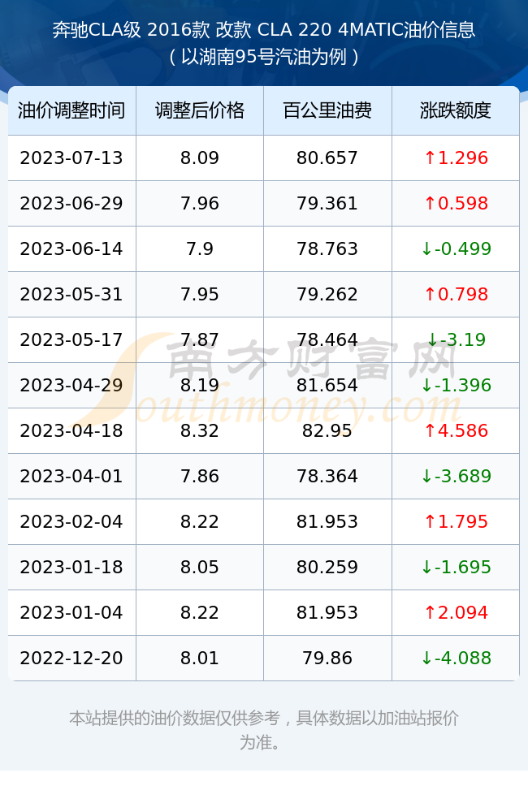Click the red up arrow beside 1.296

[x=430, y=158]
